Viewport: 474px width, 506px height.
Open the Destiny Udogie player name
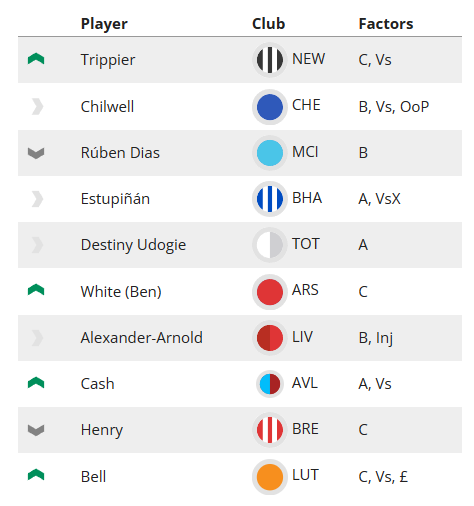click(x=133, y=245)
